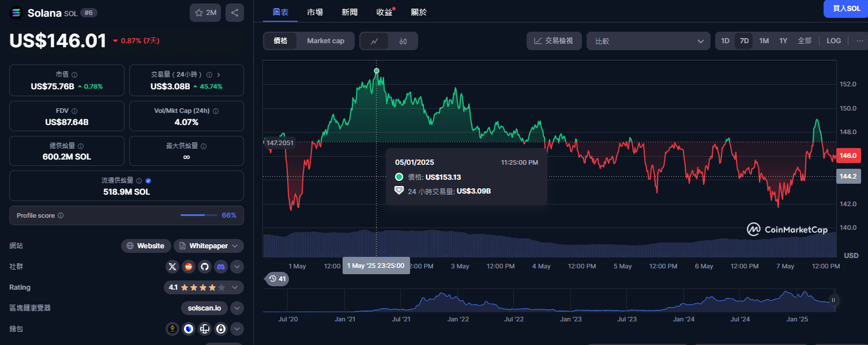The height and width of the screenshot is (345, 868).
Task: Open the share icon button
Action: click(x=235, y=13)
